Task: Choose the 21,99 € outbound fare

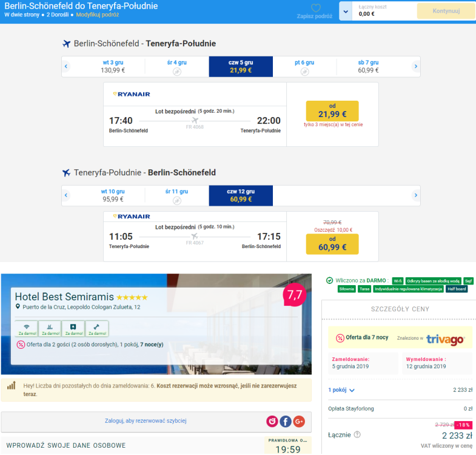Action: click(332, 111)
